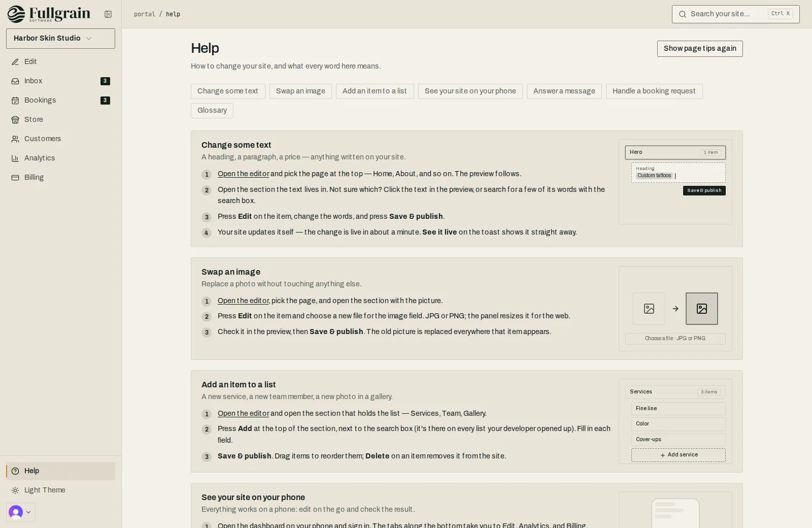Click the Fullgrain logo

point(49,14)
